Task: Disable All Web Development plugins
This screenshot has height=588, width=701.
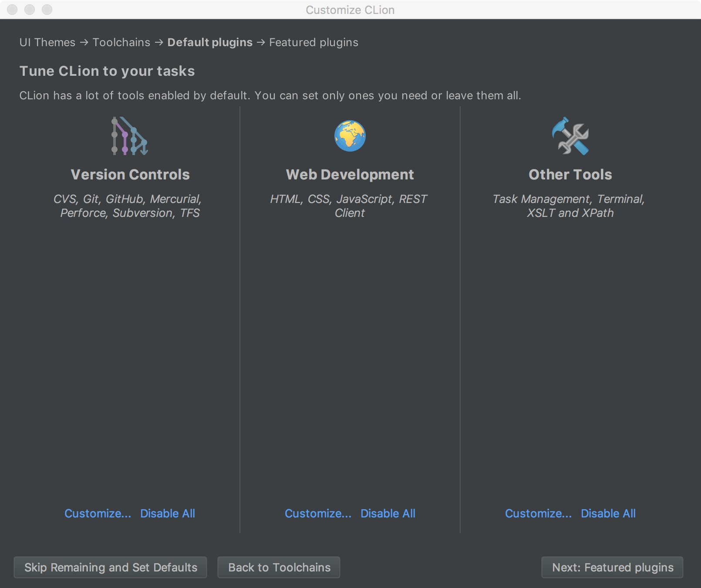Action: pos(388,514)
